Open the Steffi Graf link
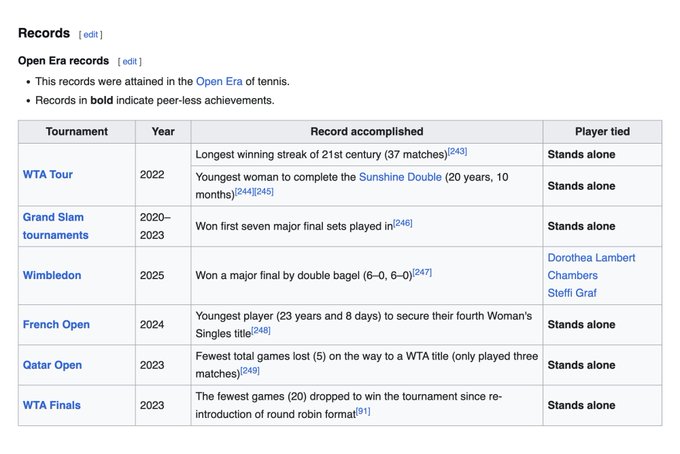The width and height of the screenshot is (680, 454). pos(572,293)
